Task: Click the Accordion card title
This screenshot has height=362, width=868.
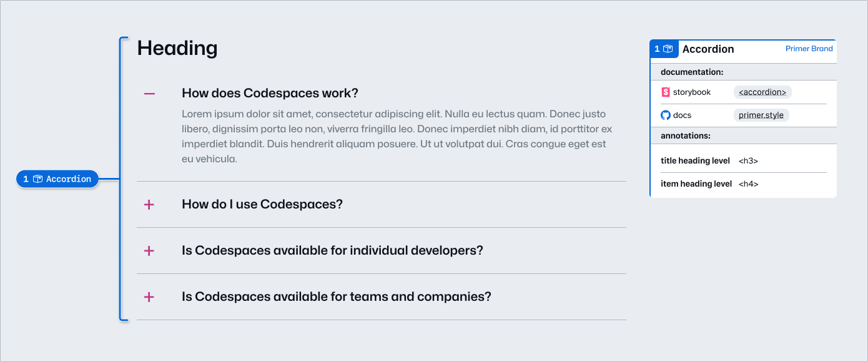Action: point(708,49)
